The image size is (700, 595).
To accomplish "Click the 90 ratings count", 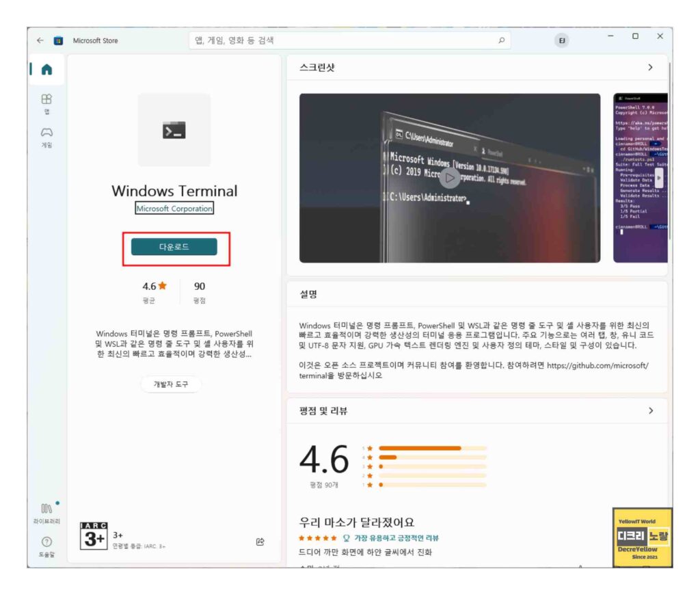I will 200,287.
